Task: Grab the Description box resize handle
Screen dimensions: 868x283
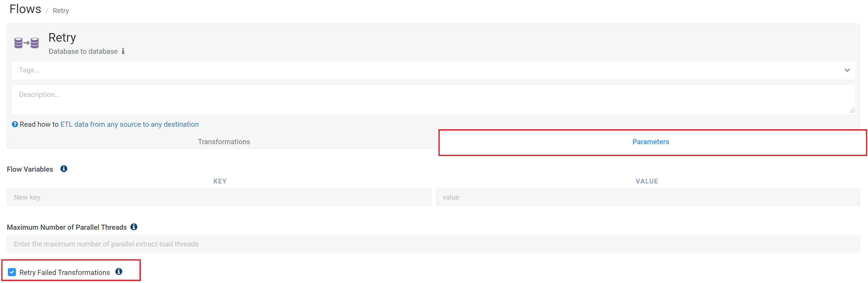Action: coord(852,111)
